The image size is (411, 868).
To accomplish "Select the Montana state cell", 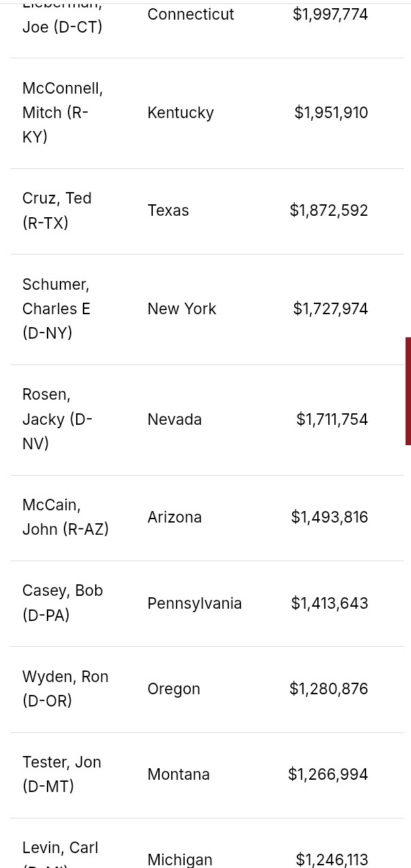I will (179, 774).
